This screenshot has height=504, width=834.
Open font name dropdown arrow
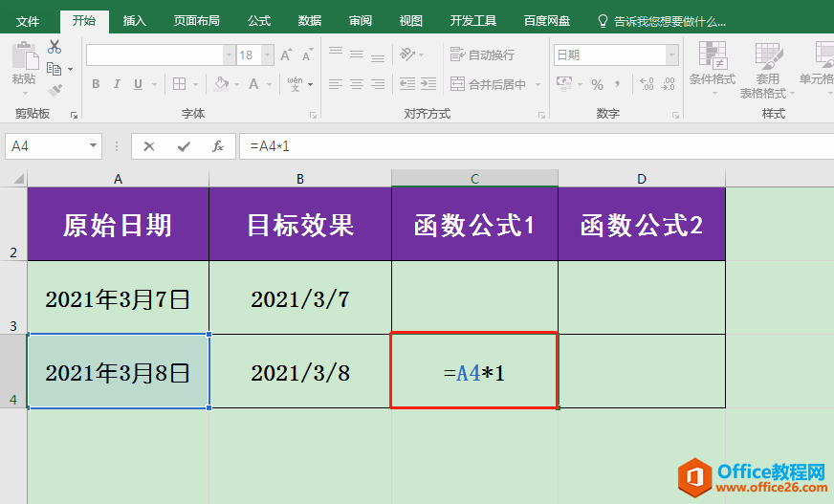(x=229, y=55)
